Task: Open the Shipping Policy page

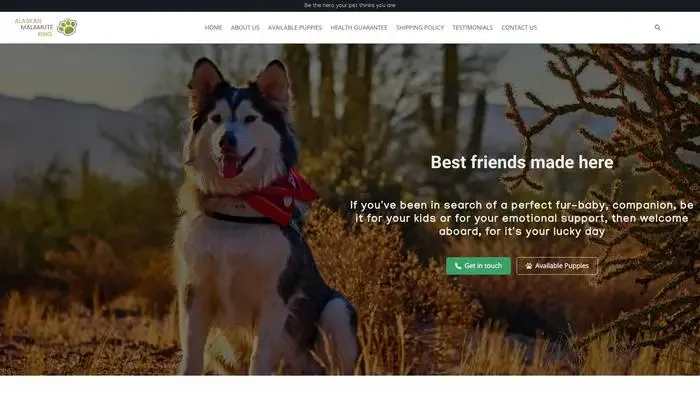Action: click(420, 28)
